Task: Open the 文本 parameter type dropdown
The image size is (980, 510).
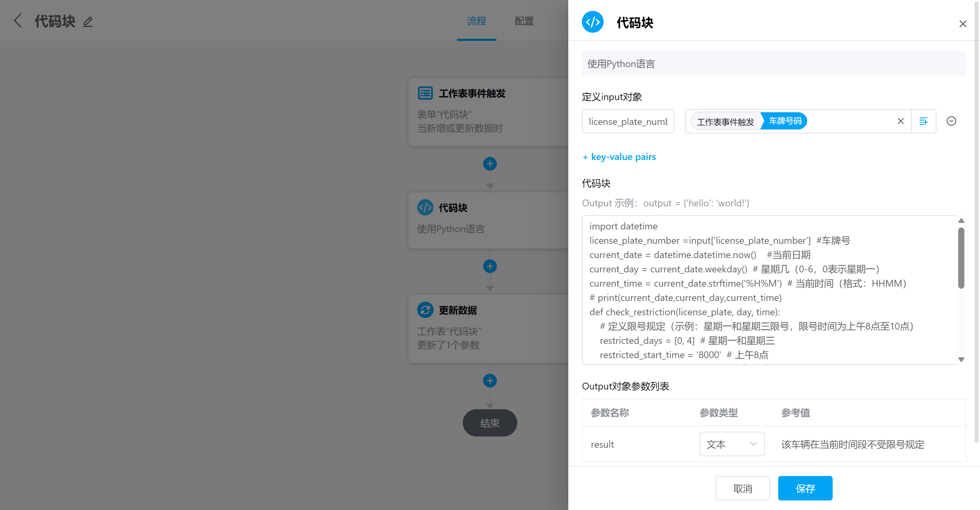Action: coord(732,444)
